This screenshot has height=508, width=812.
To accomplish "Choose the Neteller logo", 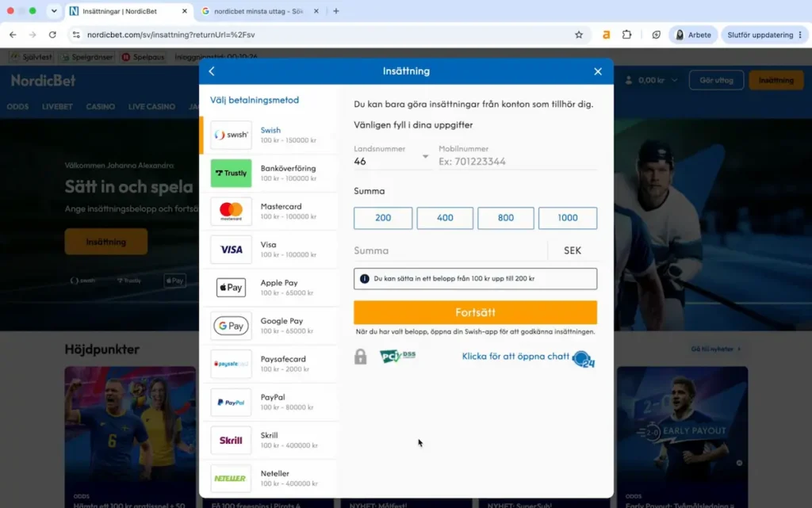I will 231,479.
